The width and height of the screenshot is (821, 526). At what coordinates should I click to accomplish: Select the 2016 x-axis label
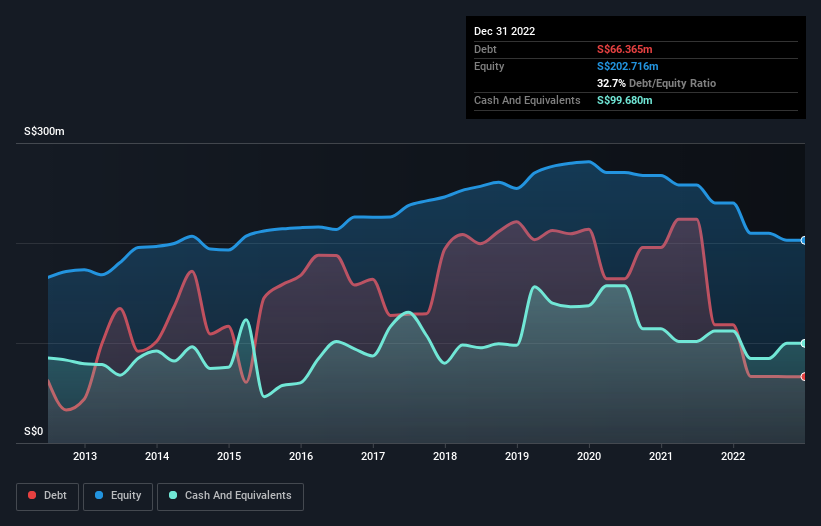301,456
